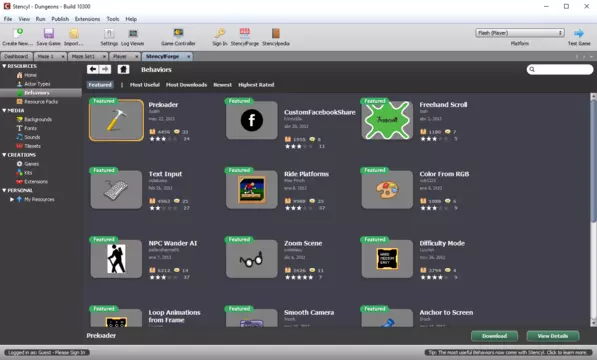Select the Featured filter

point(100,85)
